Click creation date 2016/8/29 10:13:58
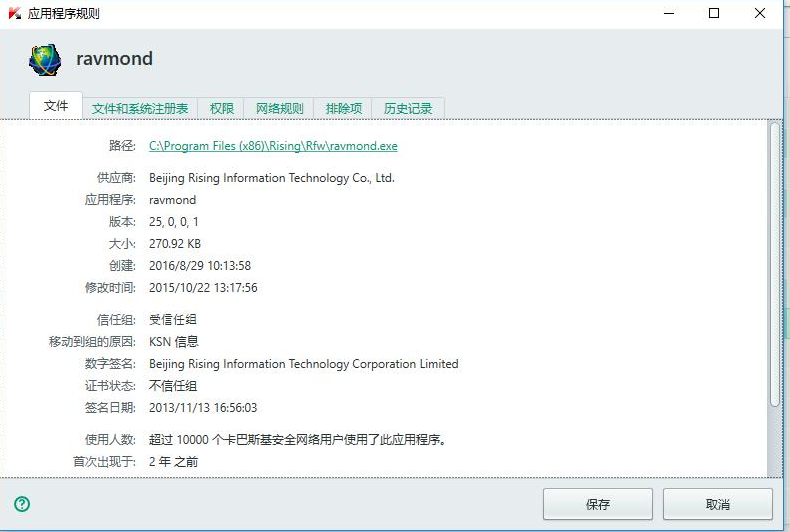The image size is (790, 532). (200, 265)
